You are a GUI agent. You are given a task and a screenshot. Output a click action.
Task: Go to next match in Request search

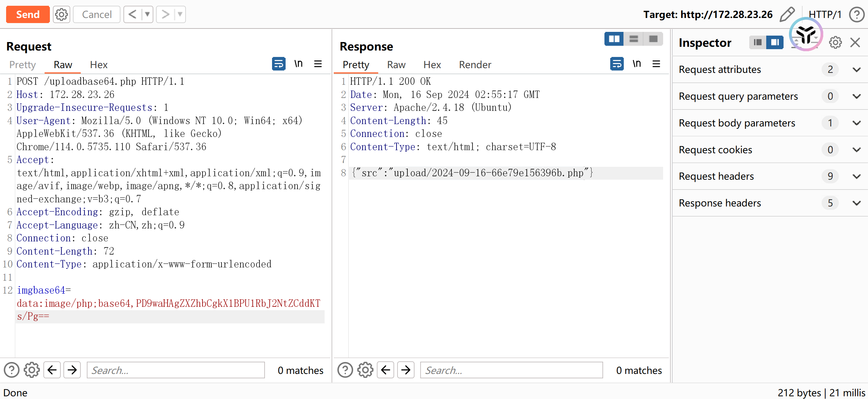tap(72, 370)
